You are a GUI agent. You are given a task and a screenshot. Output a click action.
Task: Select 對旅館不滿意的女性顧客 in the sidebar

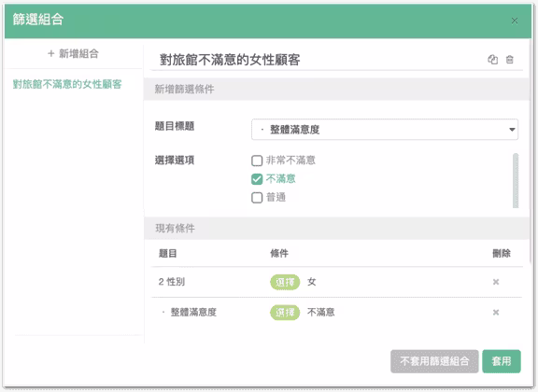(67, 84)
